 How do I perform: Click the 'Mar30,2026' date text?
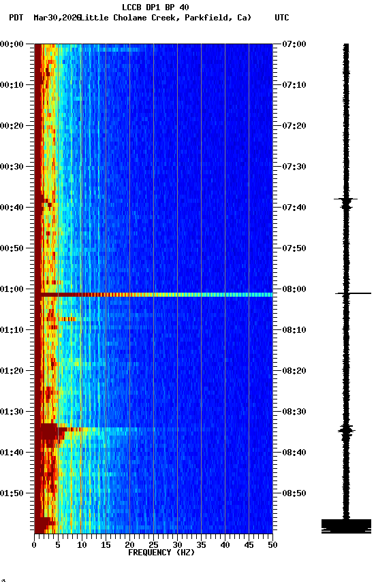(x=57, y=18)
